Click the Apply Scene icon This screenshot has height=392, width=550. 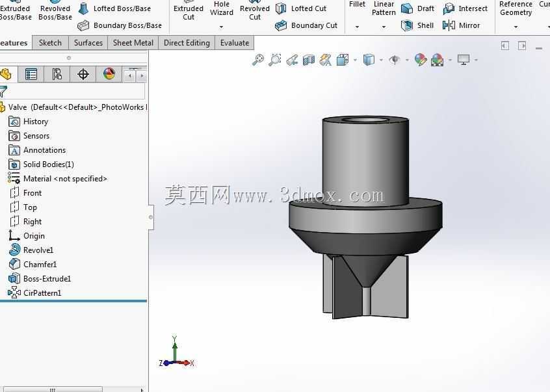coord(437,60)
